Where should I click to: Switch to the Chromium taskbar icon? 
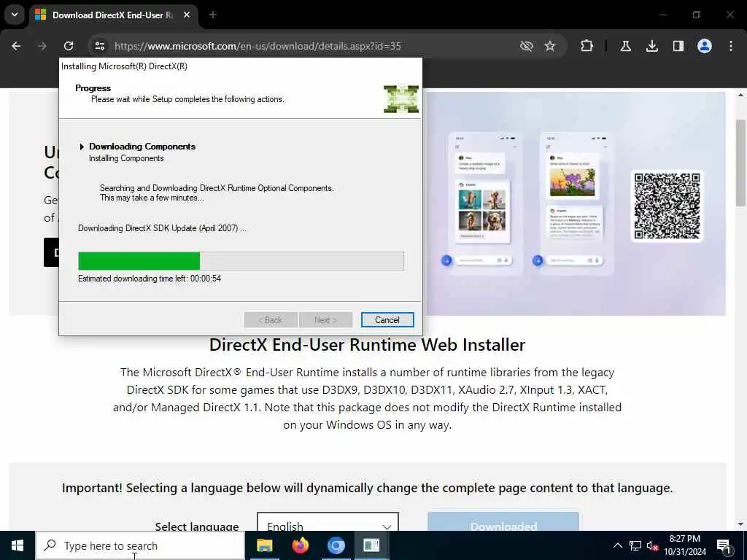pos(336,545)
